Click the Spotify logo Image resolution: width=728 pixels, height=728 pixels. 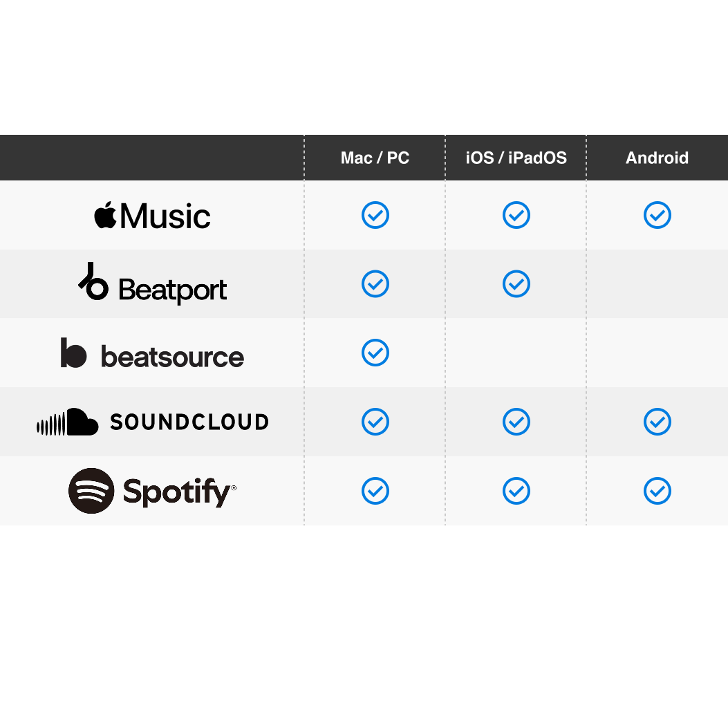coord(152,491)
